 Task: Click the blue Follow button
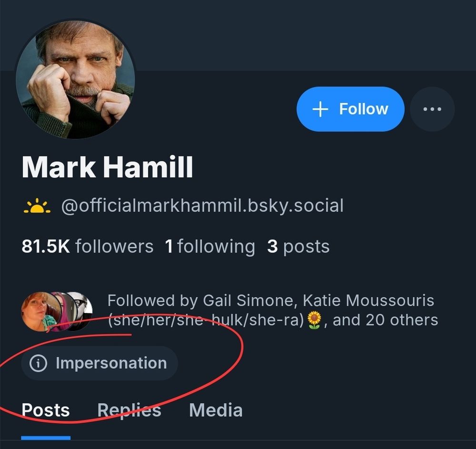click(350, 109)
